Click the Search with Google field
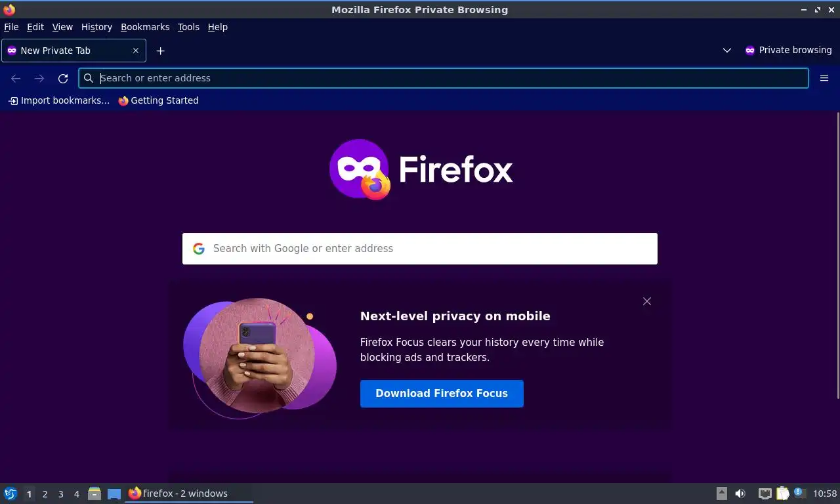Screen dimensions: 840x504 [x=420, y=249]
